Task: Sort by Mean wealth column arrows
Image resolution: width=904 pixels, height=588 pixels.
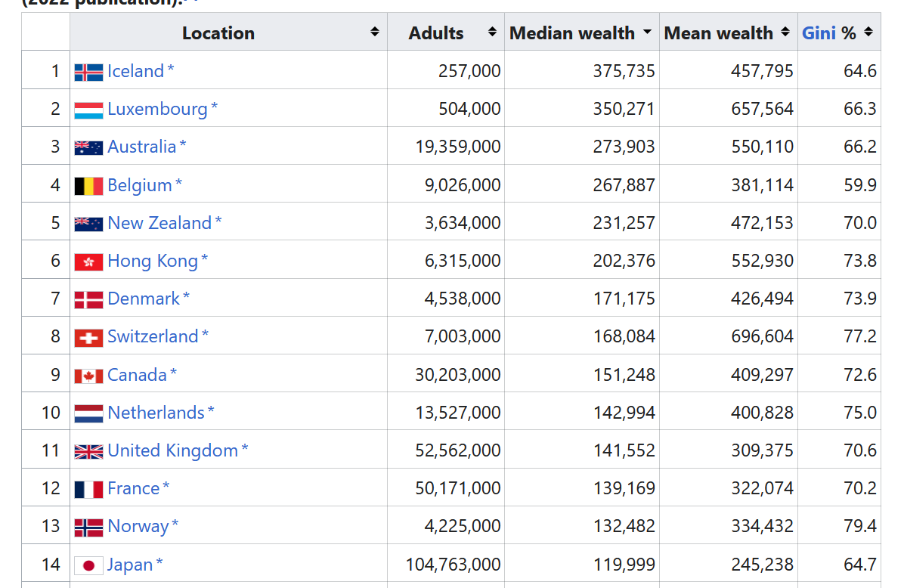Action: tap(785, 32)
